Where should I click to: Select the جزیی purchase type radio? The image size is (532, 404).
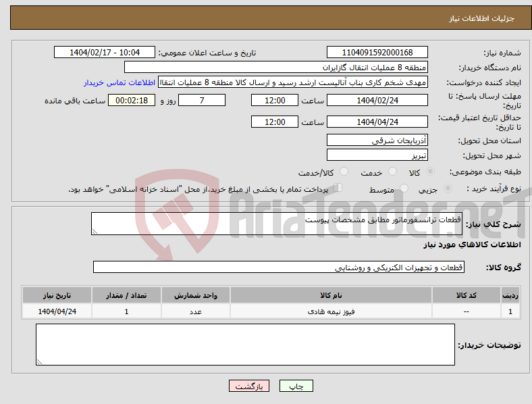tap(448, 188)
